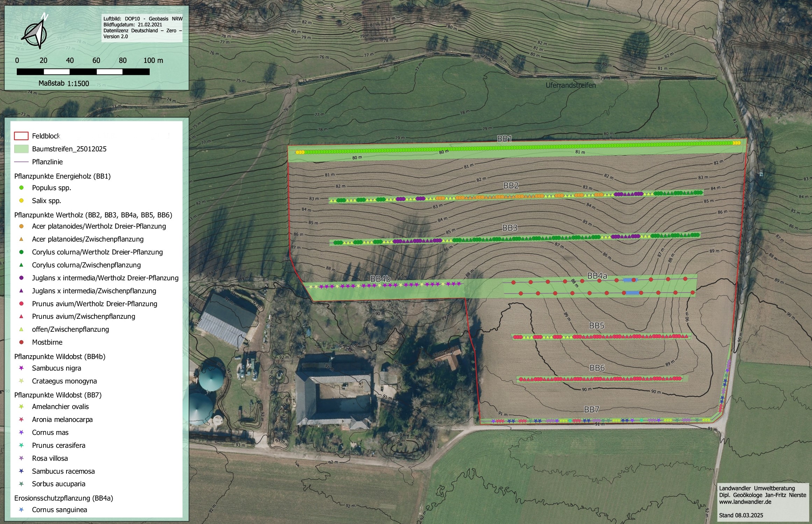
Task: Click the Maßstab 1:1500 scale text
Action: [64, 84]
